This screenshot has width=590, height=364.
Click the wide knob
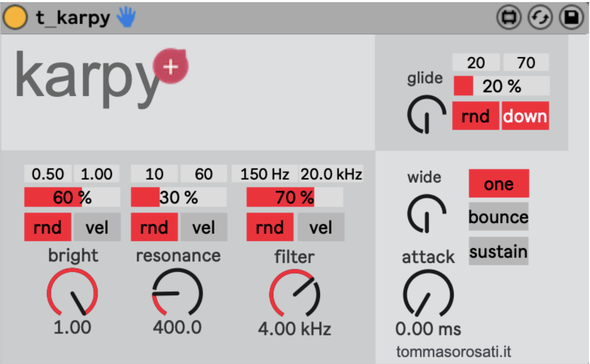coord(427,214)
